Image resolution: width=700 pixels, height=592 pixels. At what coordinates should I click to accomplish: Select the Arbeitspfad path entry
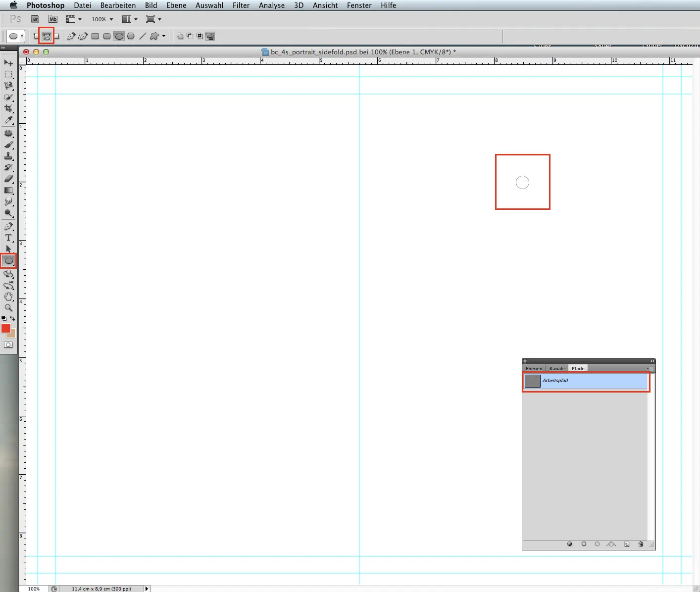click(x=586, y=381)
